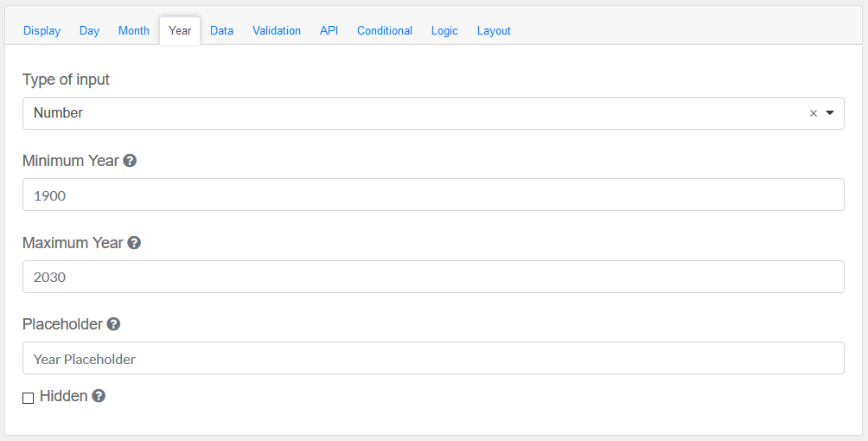Switch to the Logic tab
This screenshot has width=868, height=441.
click(x=444, y=31)
